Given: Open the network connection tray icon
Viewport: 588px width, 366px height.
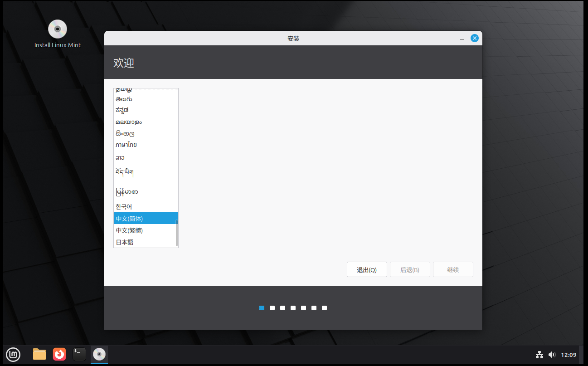Looking at the screenshot, I should (539, 355).
